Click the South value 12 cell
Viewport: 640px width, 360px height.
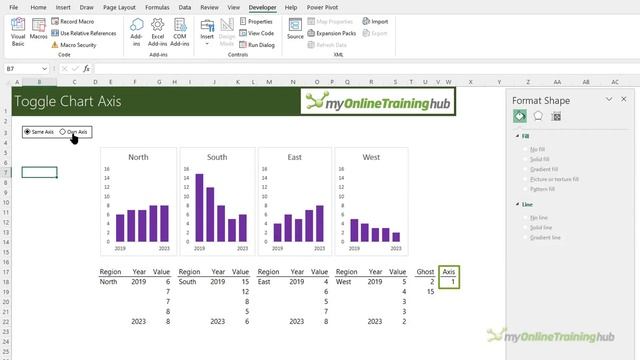point(240,291)
